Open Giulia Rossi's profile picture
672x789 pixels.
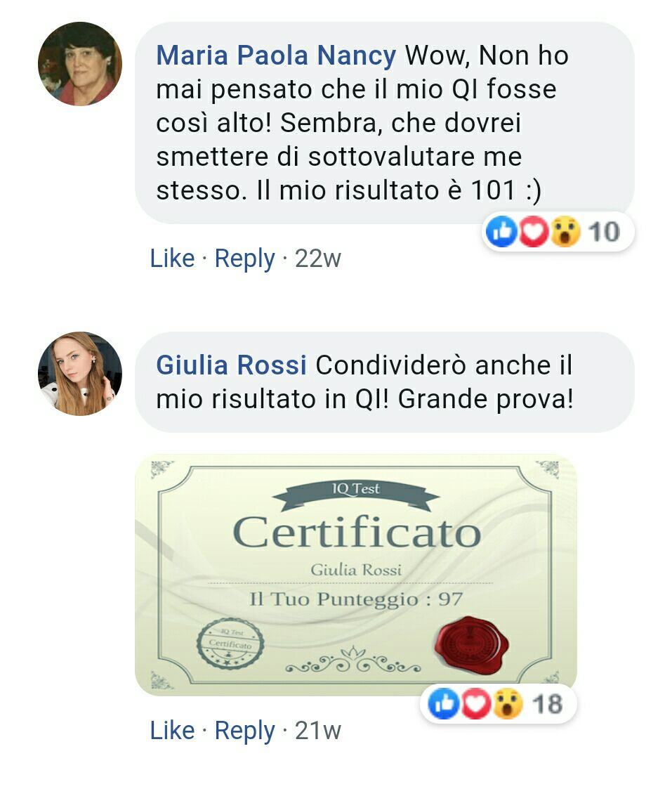[x=80, y=373]
